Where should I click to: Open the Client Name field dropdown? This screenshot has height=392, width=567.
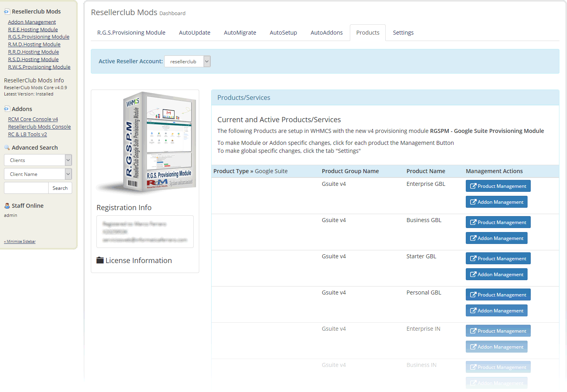pyautogui.click(x=38, y=174)
